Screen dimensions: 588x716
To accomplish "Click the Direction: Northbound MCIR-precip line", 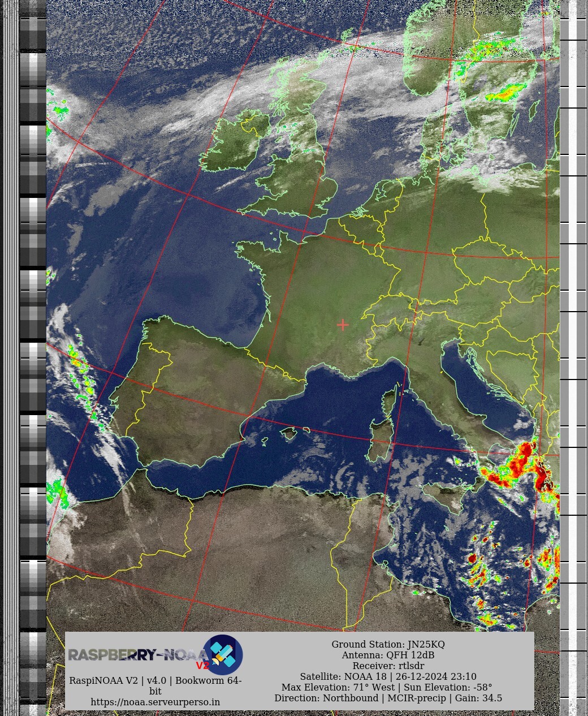I will coord(388,698).
